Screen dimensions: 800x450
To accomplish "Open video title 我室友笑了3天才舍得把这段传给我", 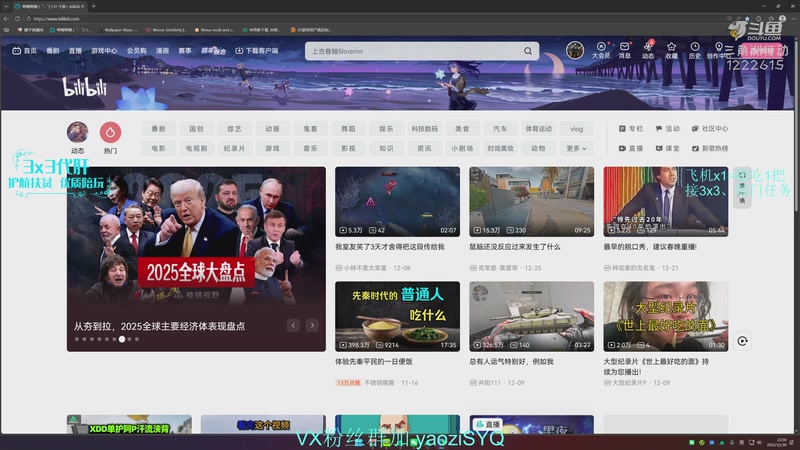I will pyautogui.click(x=390, y=246).
